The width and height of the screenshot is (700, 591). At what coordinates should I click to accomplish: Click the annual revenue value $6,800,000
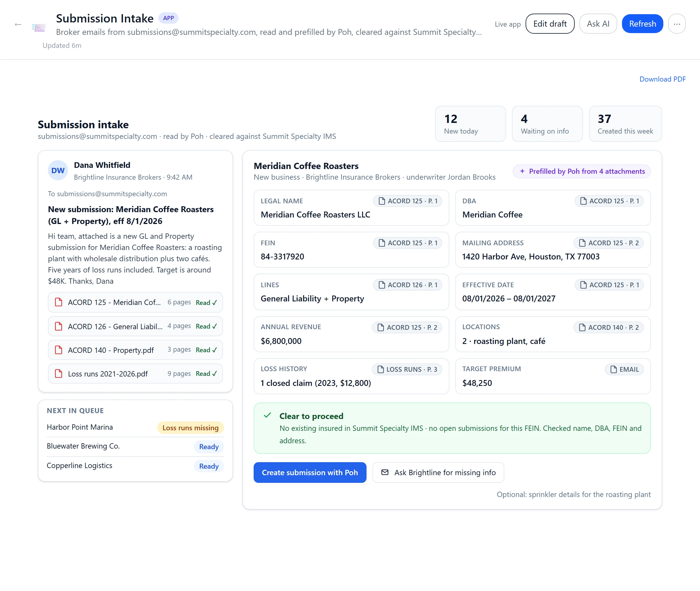coord(281,341)
